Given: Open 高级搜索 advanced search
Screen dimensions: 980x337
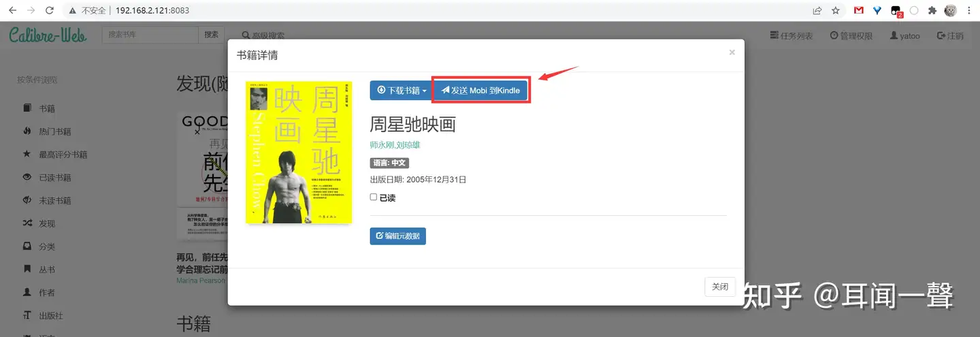Looking at the screenshot, I should click(263, 35).
